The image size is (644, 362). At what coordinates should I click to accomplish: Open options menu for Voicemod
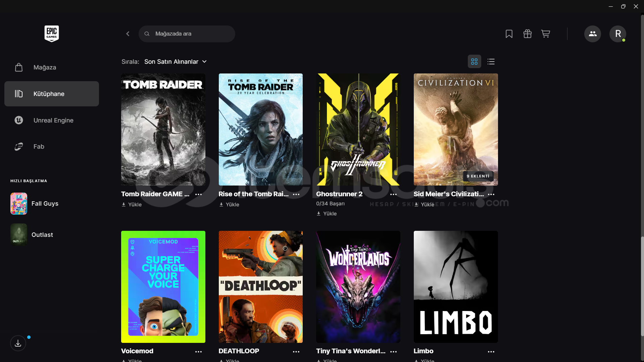(x=199, y=352)
